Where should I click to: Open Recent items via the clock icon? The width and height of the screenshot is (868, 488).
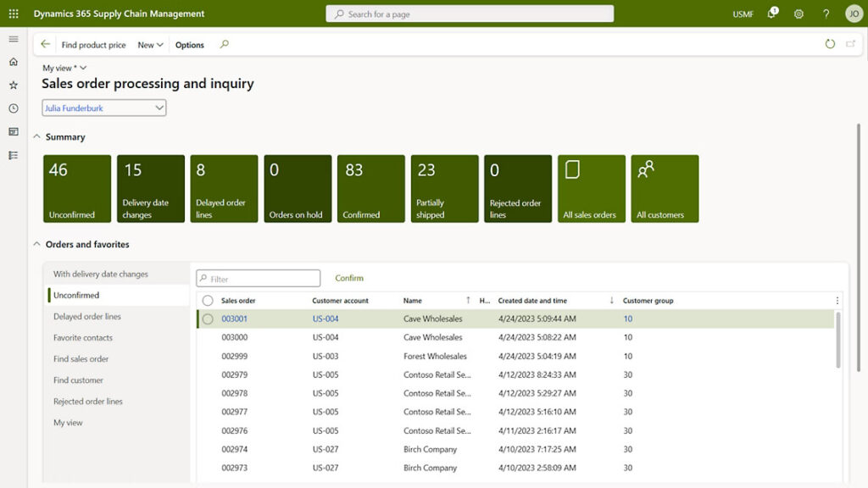coord(12,108)
